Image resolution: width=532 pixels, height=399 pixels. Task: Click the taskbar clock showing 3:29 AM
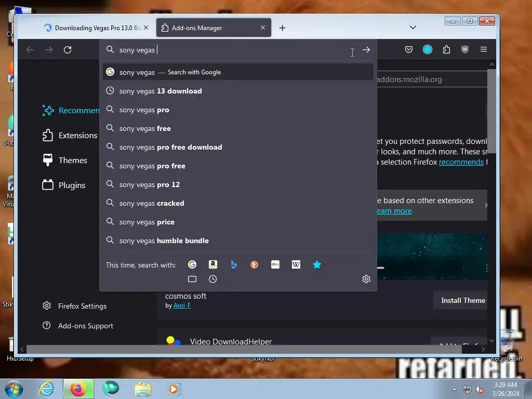tap(506, 389)
